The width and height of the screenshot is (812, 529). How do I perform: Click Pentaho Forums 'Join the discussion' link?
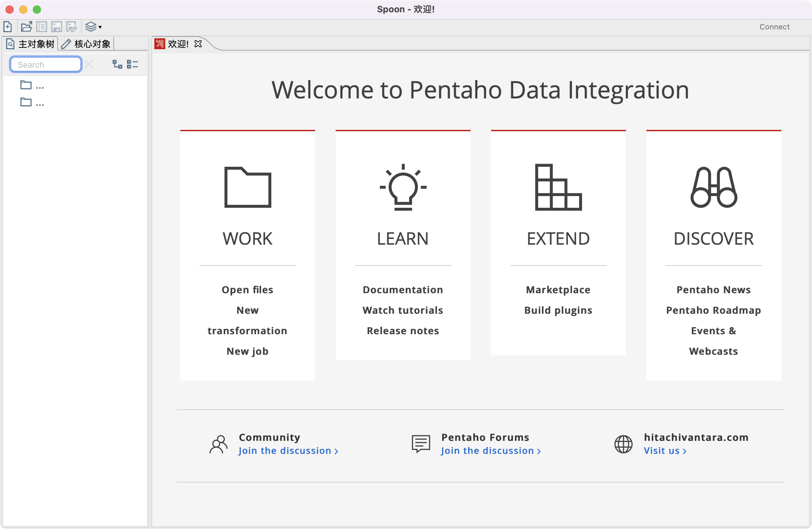pos(491,451)
